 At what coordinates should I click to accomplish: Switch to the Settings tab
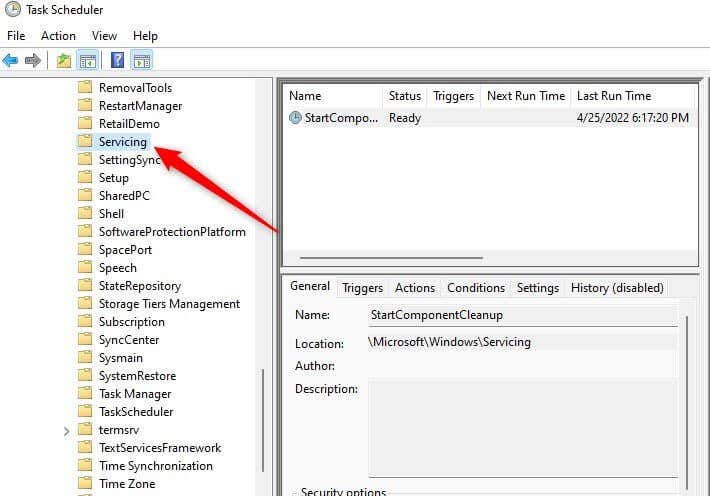(x=538, y=288)
